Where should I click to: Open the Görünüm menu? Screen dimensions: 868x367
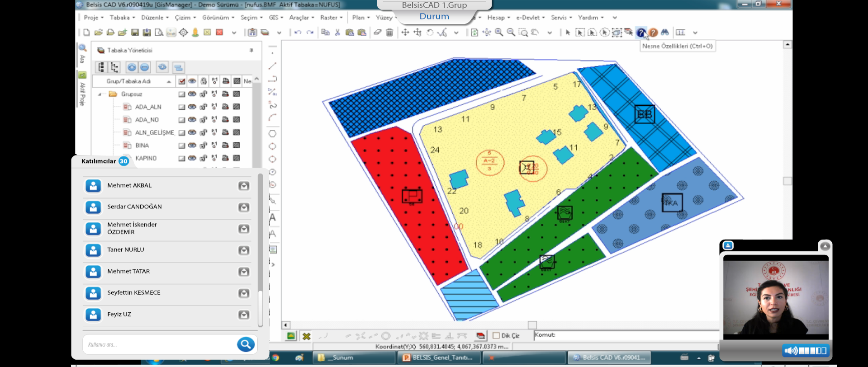pyautogui.click(x=218, y=18)
